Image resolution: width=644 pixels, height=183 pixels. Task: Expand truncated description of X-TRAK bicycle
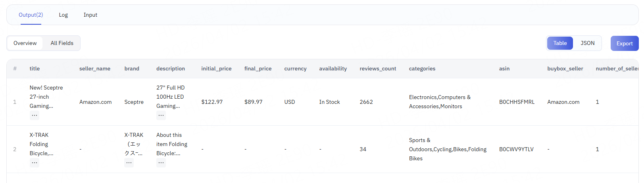pyautogui.click(x=161, y=163)
